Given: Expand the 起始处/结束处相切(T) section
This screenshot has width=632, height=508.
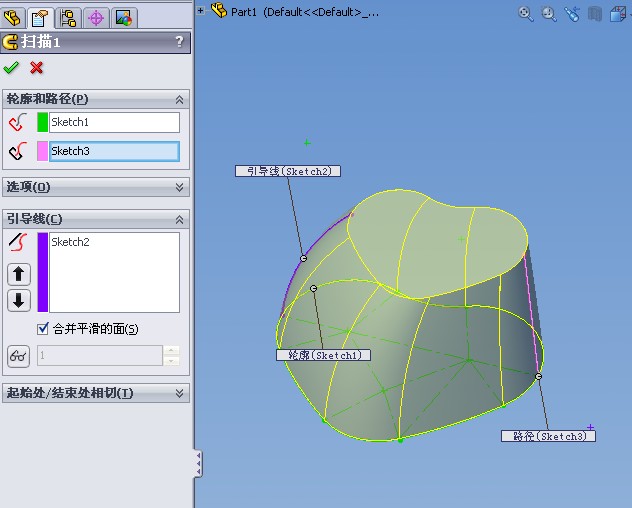Looking at the screenshot, I should (x=179, y=393).
